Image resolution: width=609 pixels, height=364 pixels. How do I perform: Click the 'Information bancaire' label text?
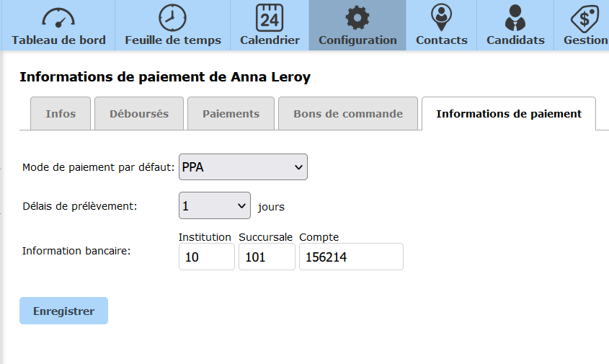76,251
